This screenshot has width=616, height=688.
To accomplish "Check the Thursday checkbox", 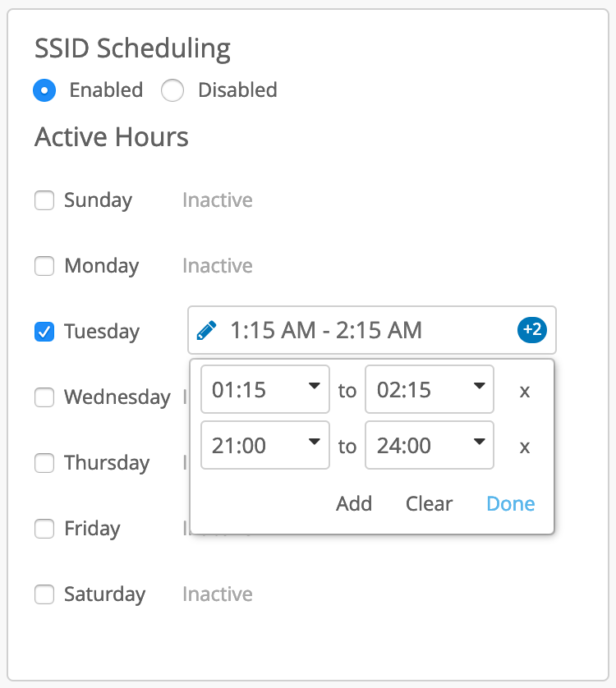I will 44,462.
